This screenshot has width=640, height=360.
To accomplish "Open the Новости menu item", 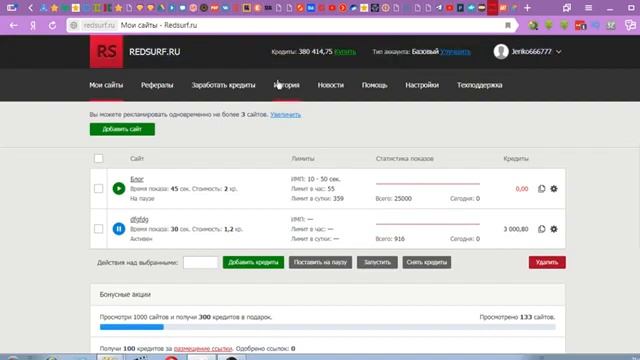I will 331,85.
